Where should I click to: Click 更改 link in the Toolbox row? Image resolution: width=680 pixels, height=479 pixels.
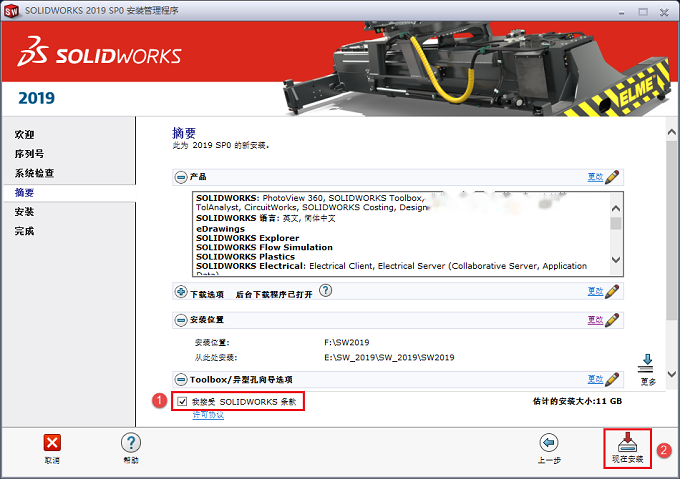tap(595, 379)
